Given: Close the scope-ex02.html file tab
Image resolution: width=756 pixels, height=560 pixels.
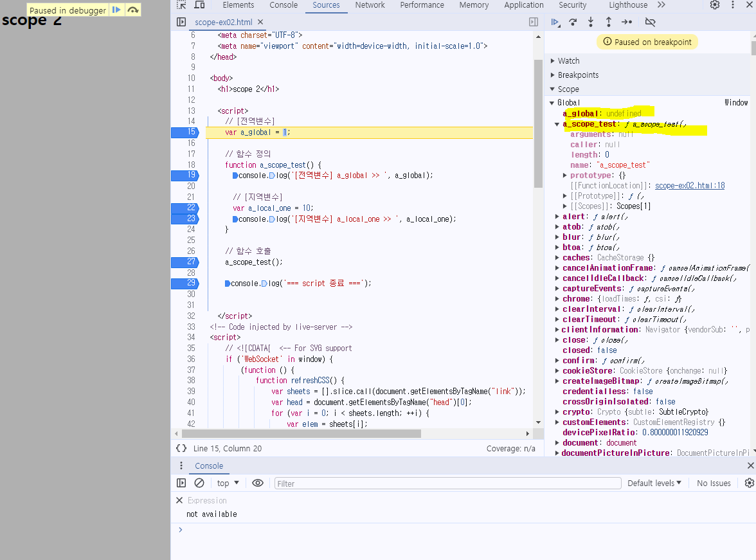Looking at the screenshot, I should pyautogui.click(x=260, y=23).
